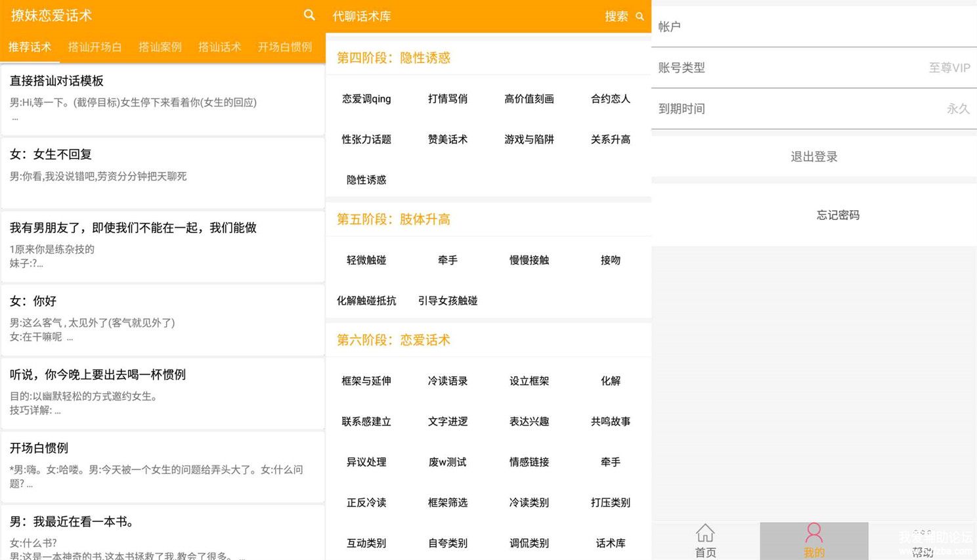Select the 冷读语录 category
Viewport: 977px width, 560px height.
pyautogui.click(x=448, y=381)
